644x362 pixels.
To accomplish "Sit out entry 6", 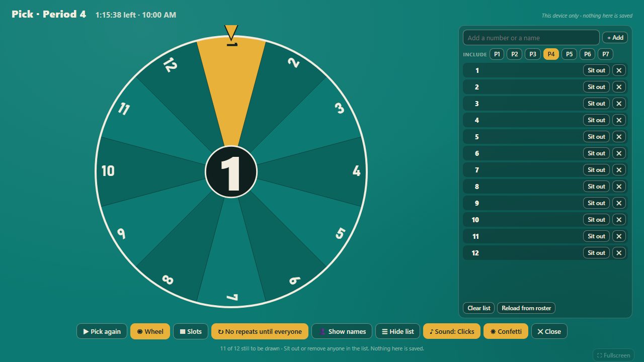I will pos(596,153).
